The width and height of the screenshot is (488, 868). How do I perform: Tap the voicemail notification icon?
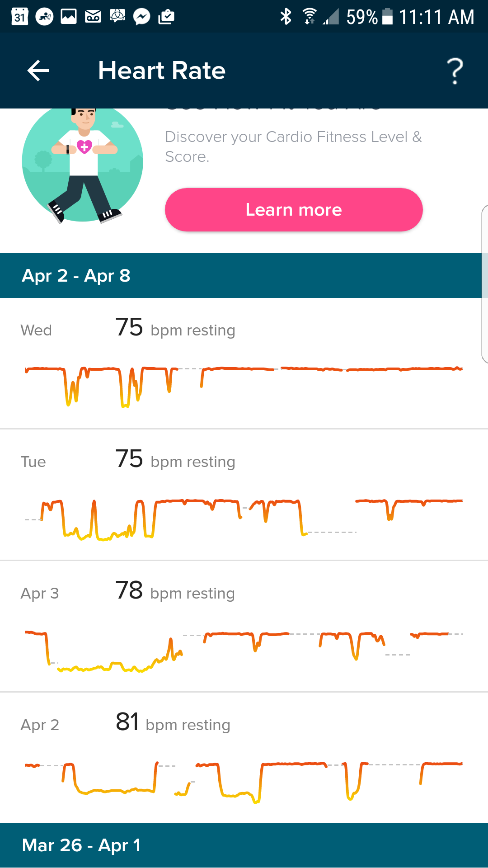[x=93, y=17]
